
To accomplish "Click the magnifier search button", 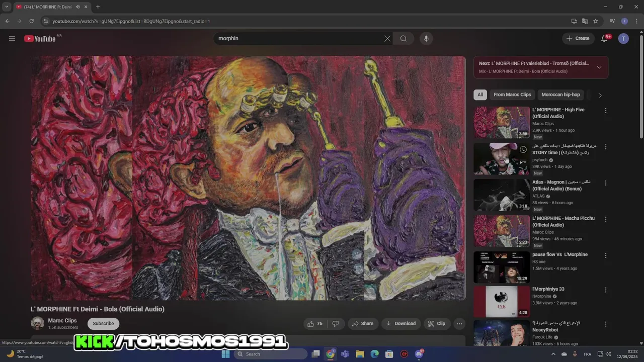I will pos(404,38).
